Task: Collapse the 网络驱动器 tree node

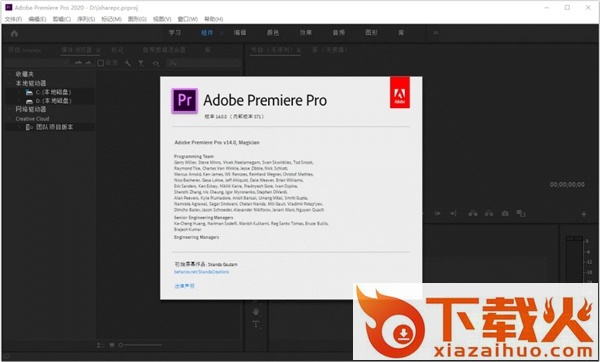Action: click(10, 109)
